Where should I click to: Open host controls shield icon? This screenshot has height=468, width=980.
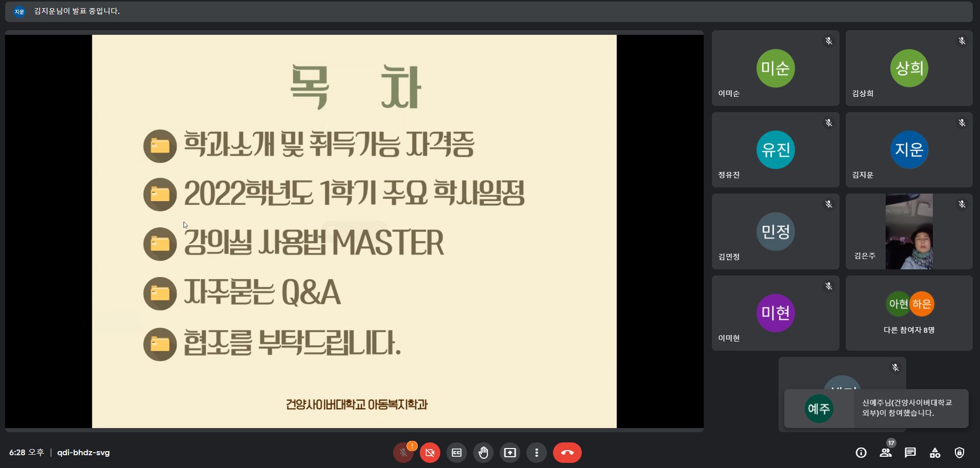tap(959, 453)
